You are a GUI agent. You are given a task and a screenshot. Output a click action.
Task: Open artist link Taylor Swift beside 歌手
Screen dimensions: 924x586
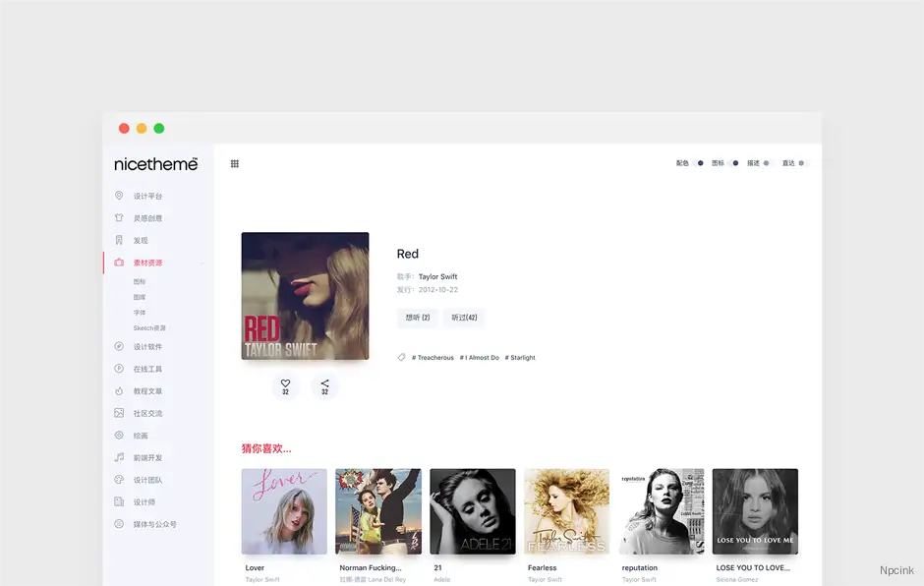click(437, 276)
